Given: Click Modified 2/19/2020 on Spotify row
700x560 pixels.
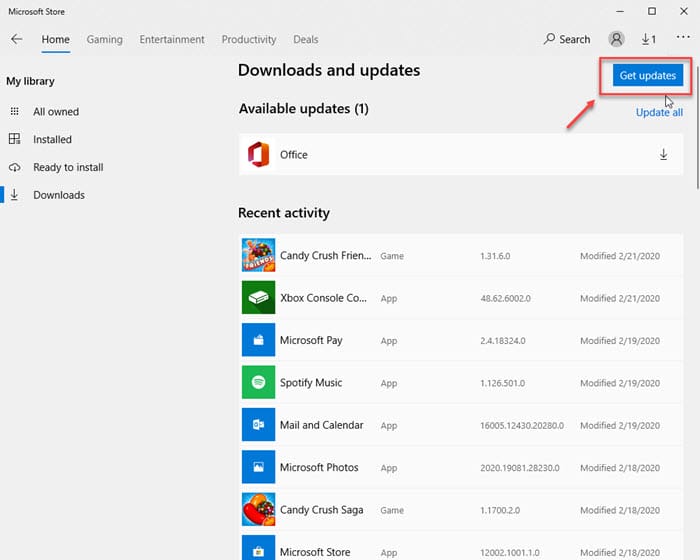Looking at the screenshot, I should 620,383.
